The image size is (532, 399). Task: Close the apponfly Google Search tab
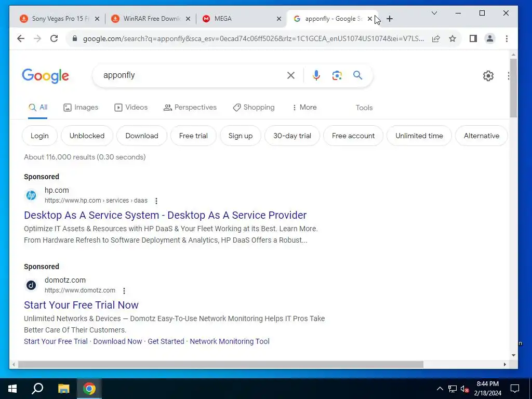[370, 19]
